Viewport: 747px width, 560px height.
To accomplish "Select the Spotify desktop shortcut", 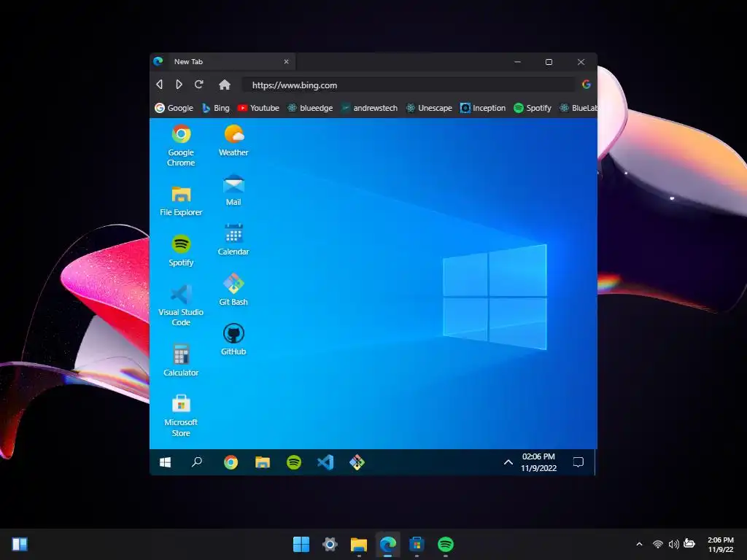I will point(181,251).
